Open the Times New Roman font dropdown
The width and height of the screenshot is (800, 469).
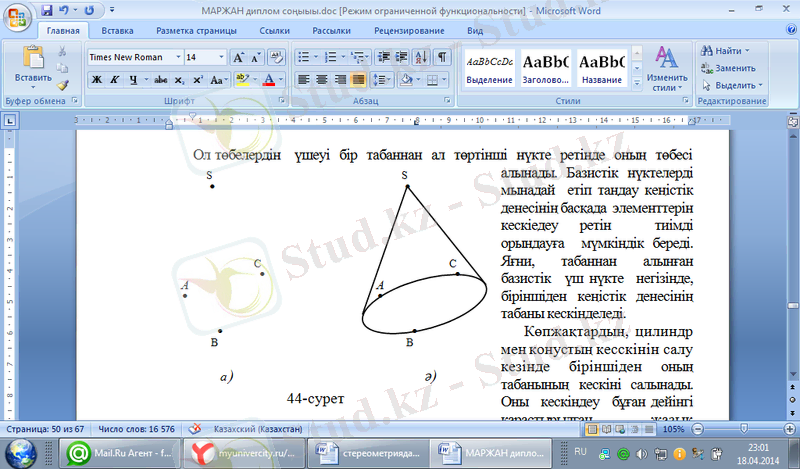coord(134,58)
